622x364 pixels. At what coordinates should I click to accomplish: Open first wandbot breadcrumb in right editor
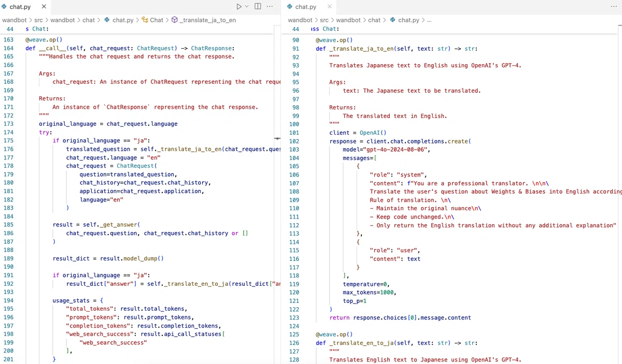(300, 20)
